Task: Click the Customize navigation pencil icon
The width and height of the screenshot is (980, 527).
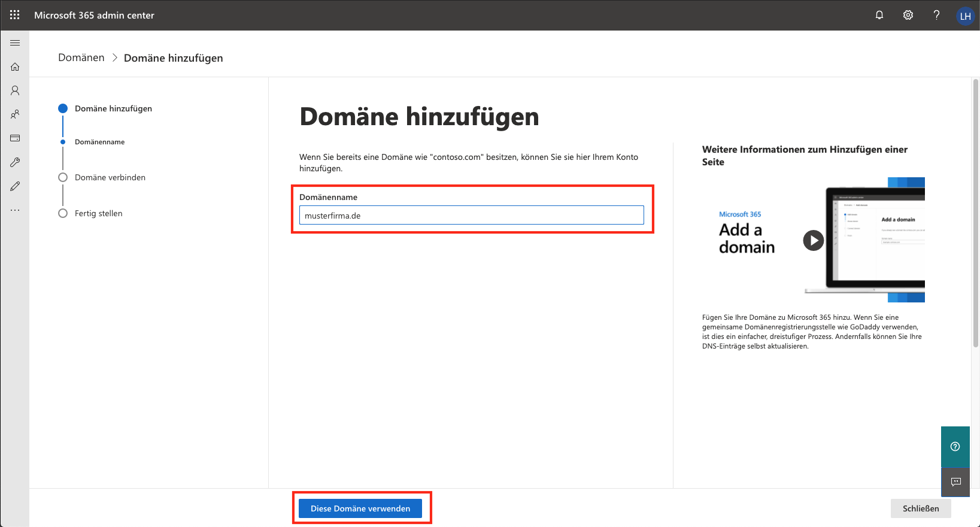Action: (x=15, y=186)
